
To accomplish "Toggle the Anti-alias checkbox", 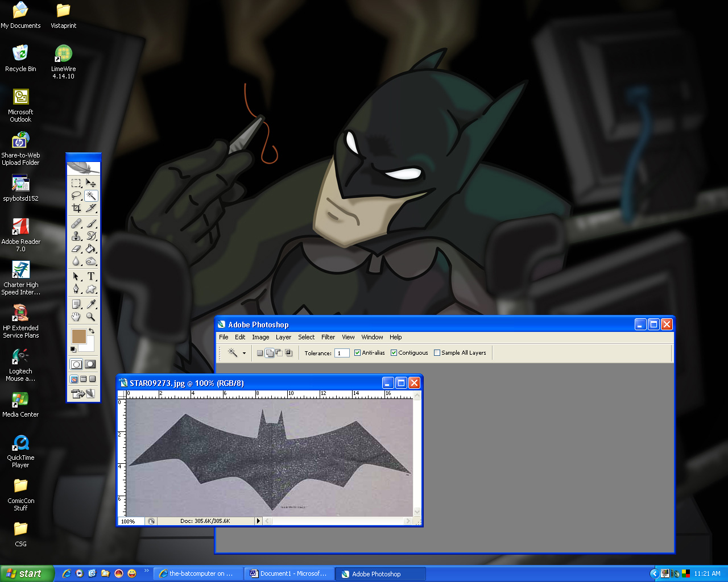I will (x=357, y=352).
